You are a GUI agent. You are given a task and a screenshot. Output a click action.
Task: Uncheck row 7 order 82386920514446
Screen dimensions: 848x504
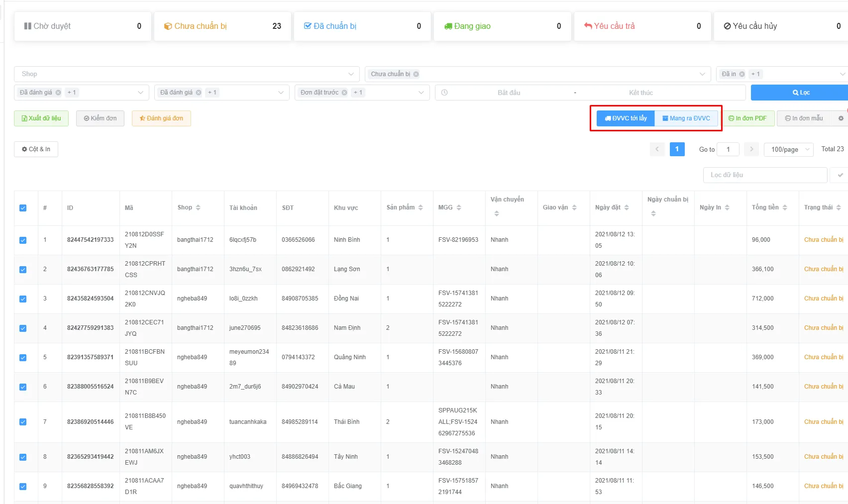[x=23, y=422]
